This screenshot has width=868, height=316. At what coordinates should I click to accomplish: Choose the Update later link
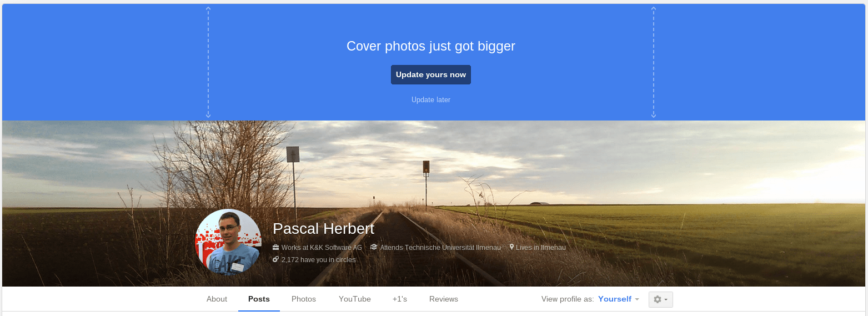click(x=430, y=100)
